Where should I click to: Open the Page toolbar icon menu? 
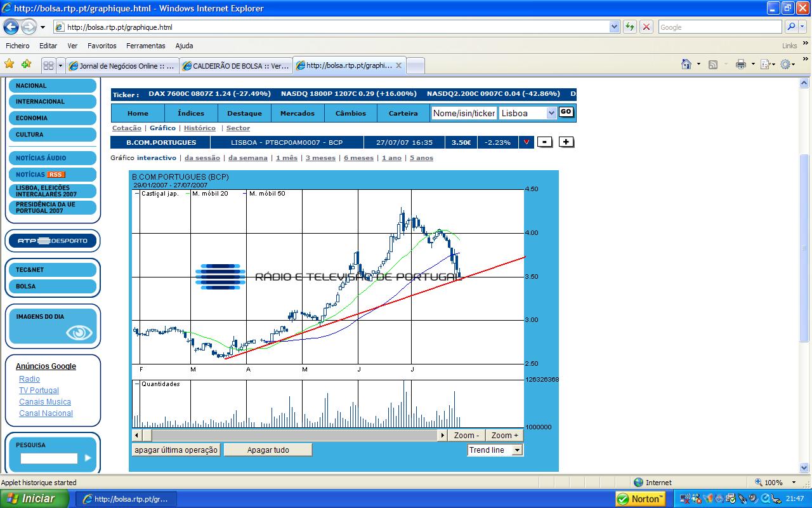(x=765, y=64)
